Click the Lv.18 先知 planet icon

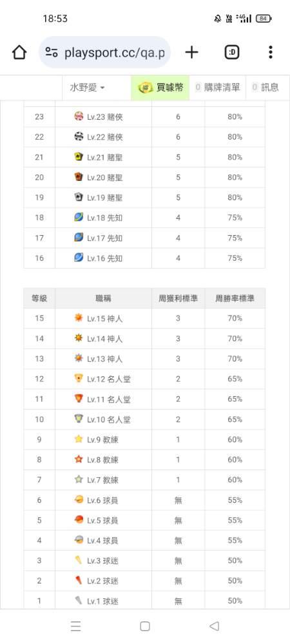point(79,217)
